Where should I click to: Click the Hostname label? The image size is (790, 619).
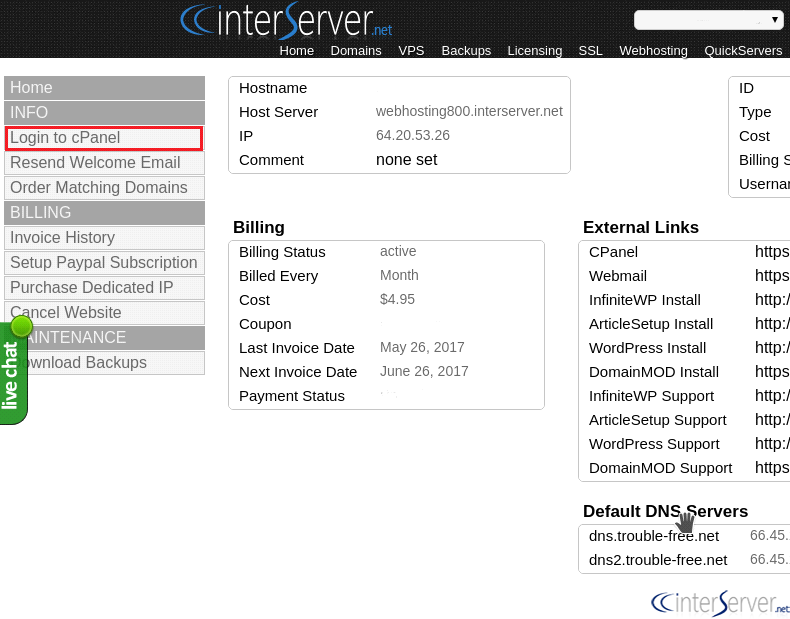tap(273, 88)
